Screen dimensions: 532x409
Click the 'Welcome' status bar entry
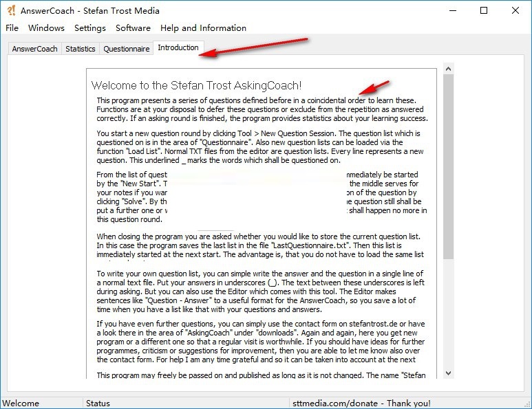[x=21, y=404]
